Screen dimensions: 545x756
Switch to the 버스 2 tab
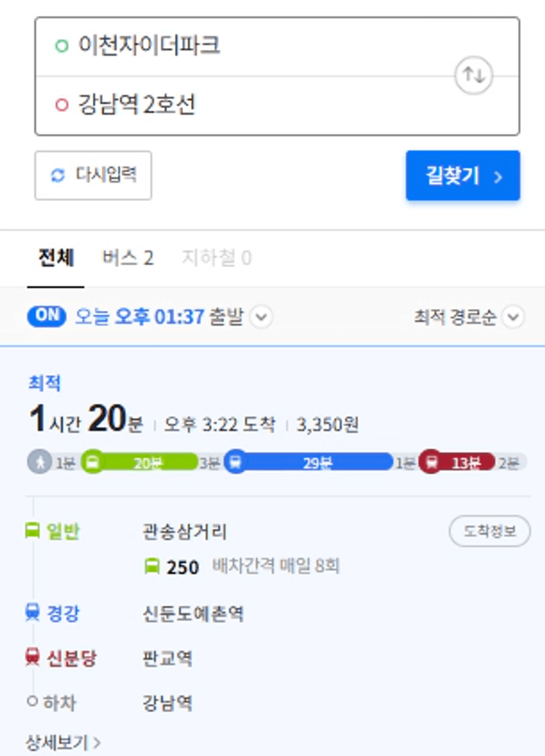pyautogui.click(x=128, y=258)
